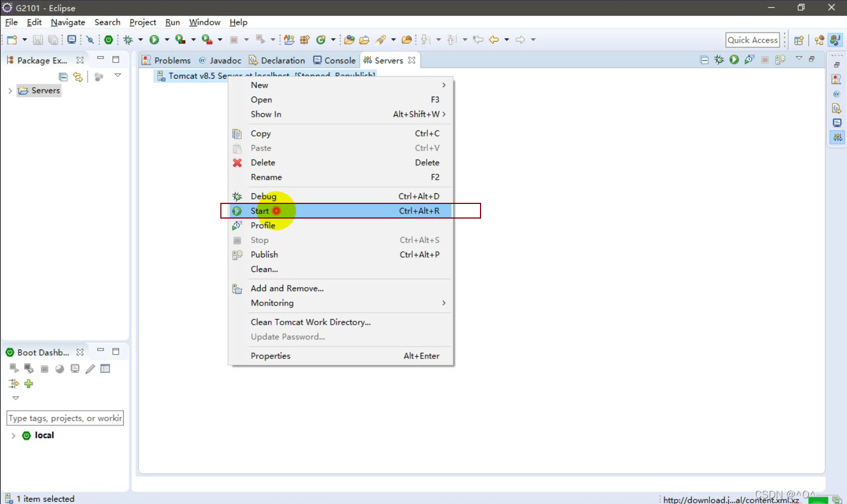Open the Window menu in menu bar
The width and height of the screenshot is (847, 504).
[x=205, y=22]
